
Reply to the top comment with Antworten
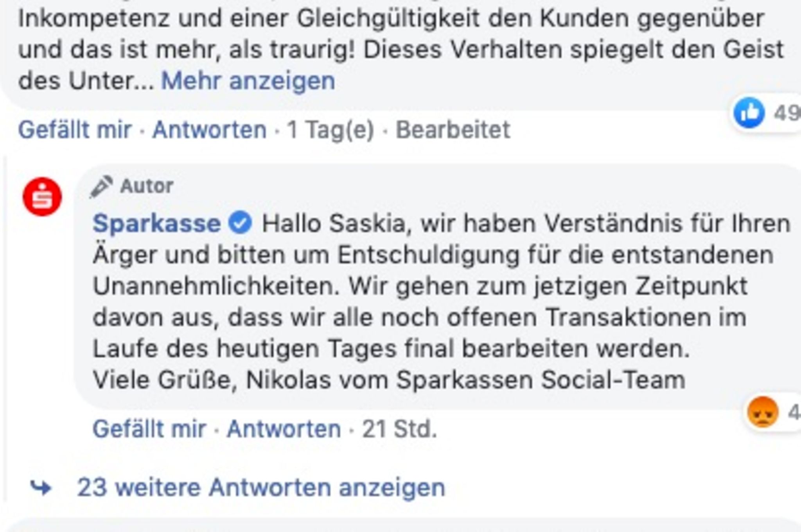tap(209, 130)
